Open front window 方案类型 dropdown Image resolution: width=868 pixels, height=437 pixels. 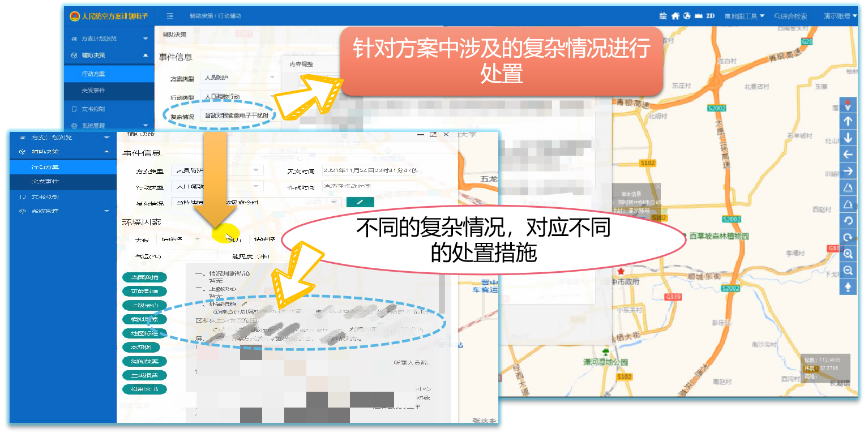[217, 170]
